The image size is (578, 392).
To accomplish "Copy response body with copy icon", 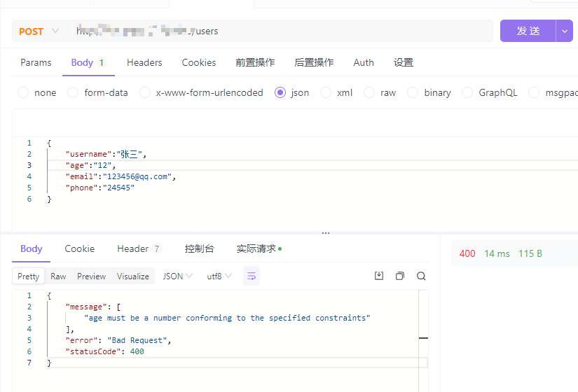I will pyautogui.click(x=400, y=276).
